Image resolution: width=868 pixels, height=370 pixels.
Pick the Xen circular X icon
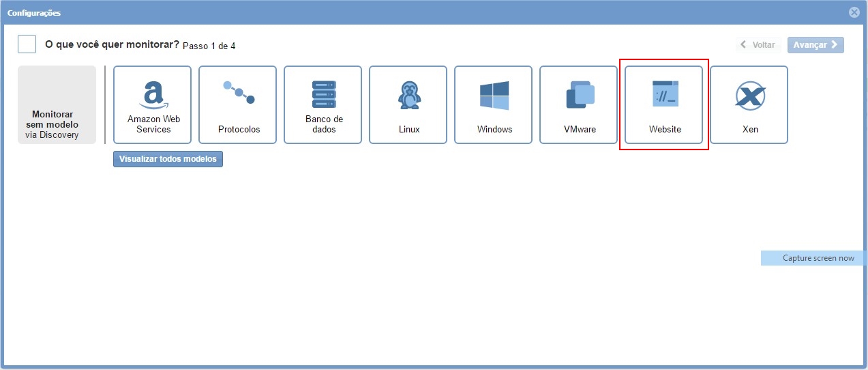749,96
